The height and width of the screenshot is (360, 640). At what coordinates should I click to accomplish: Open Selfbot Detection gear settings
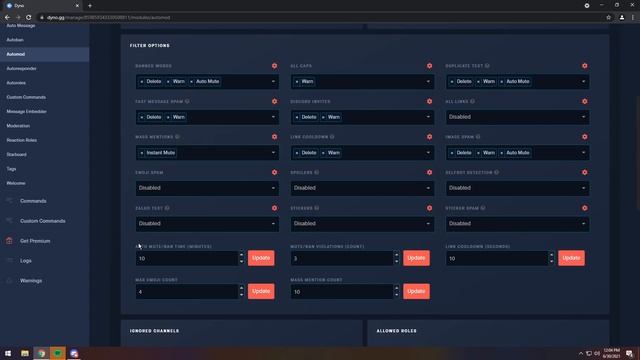[x=584, y=172]
